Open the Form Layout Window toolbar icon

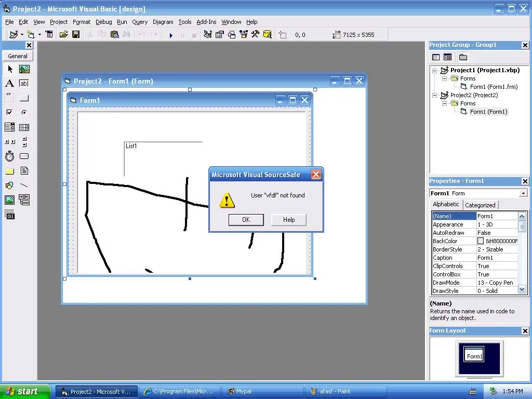(232, 35)
